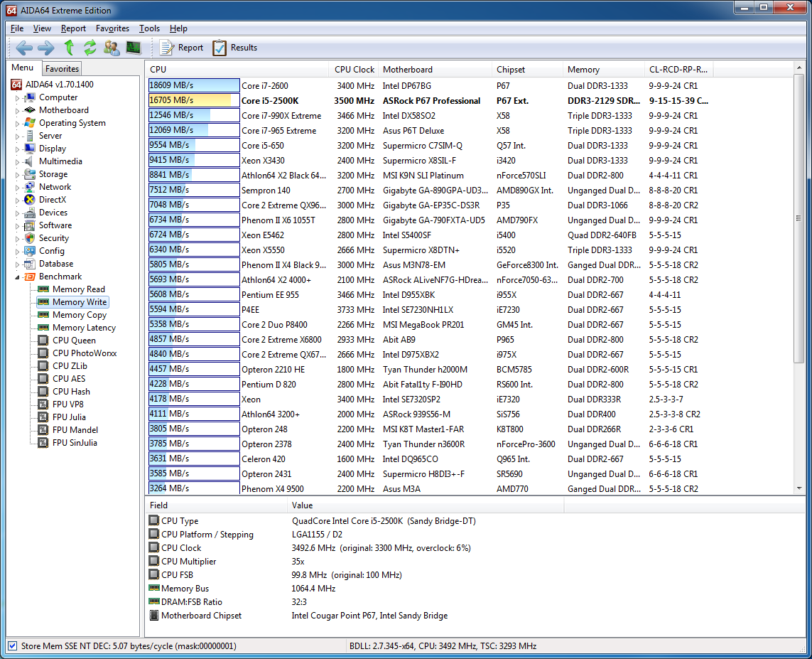This screenshot has height=659, width=812.
Task: Collapse the Benchmark tree node
Action: [18, 277]
